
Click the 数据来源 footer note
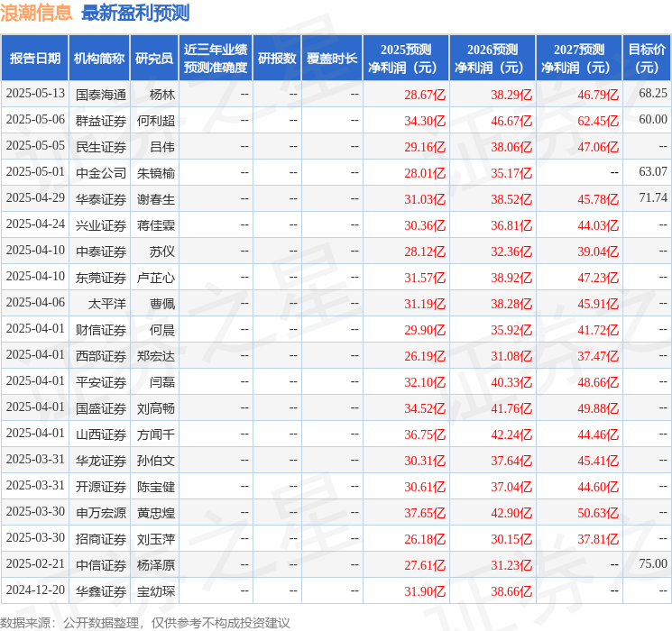145,622
